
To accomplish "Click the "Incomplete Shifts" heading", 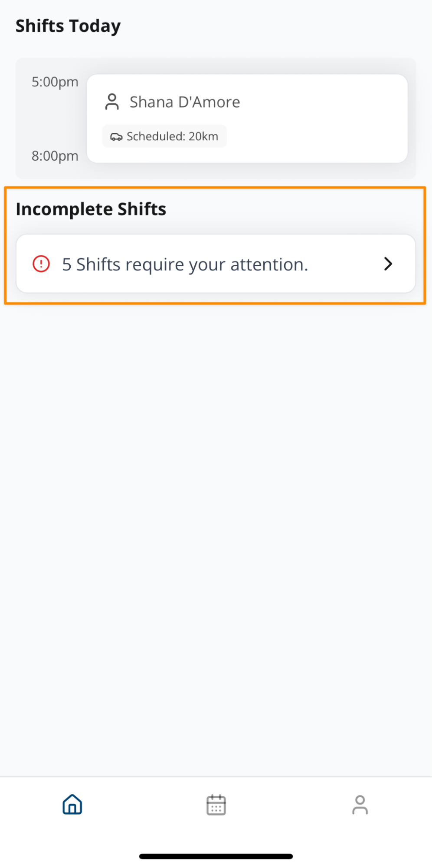I will pyautogui.click(x=91, y=209).
